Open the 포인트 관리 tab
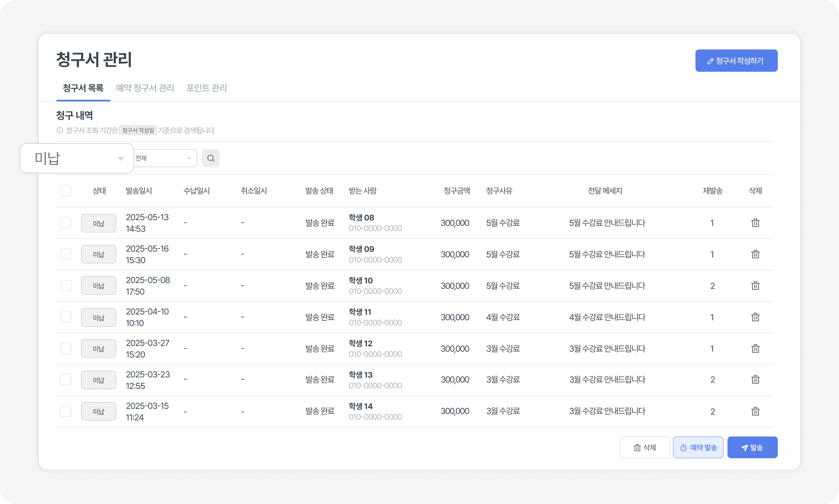Viewport: 839px width, 504px height. (x=206, y=88)
